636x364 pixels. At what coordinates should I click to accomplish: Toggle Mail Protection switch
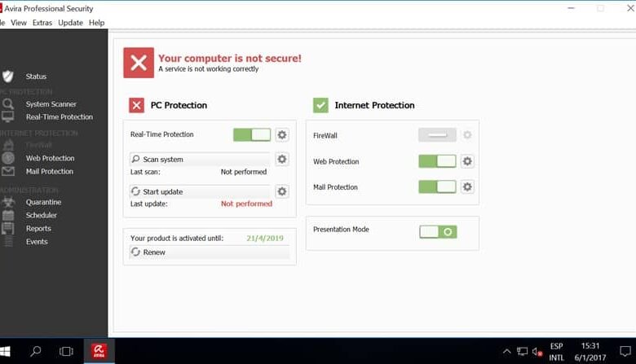coord(437,186)
